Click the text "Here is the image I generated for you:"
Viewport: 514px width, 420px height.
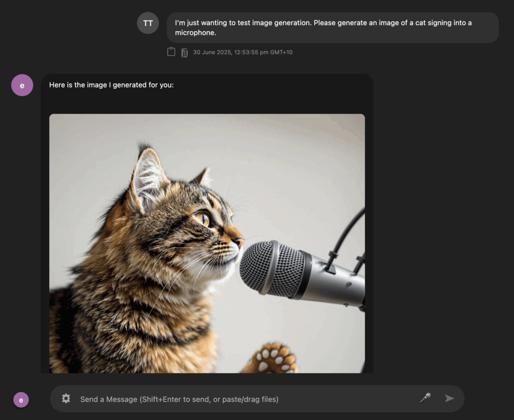tap(111, 85)
